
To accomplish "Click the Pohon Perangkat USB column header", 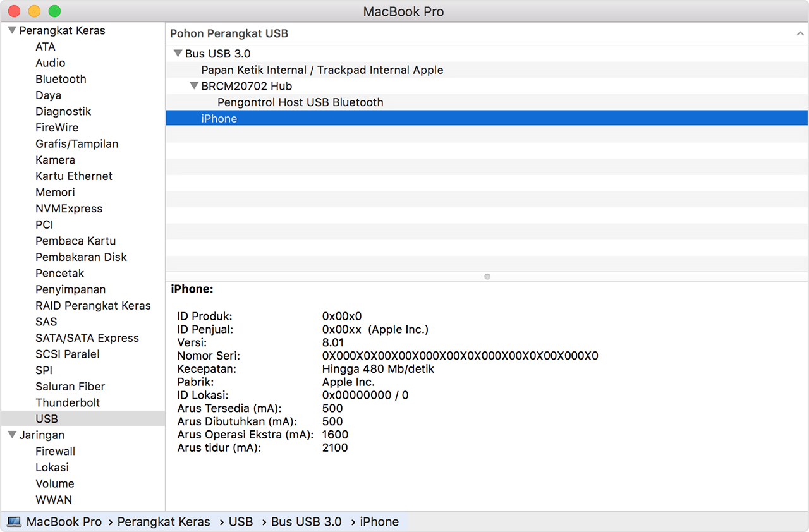I will 487,33.
